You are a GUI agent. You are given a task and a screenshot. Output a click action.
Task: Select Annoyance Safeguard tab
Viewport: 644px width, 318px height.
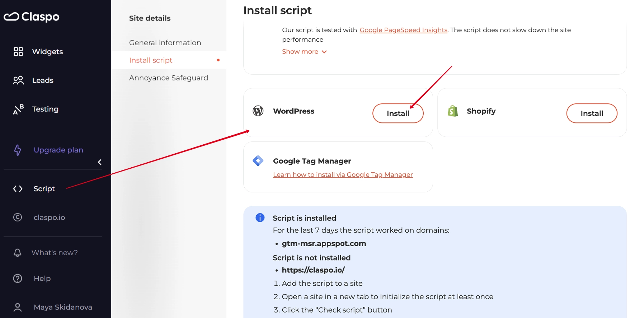169,78
